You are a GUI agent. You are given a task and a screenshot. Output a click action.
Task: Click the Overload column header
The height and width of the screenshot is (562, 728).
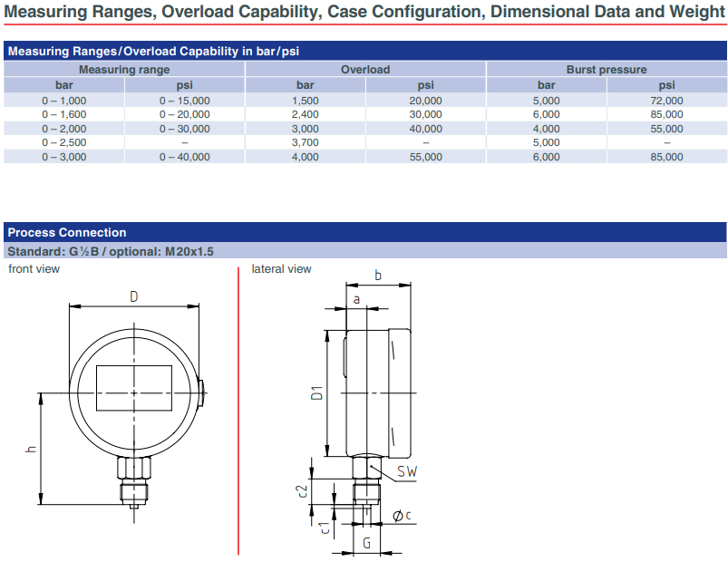(365, 70)
